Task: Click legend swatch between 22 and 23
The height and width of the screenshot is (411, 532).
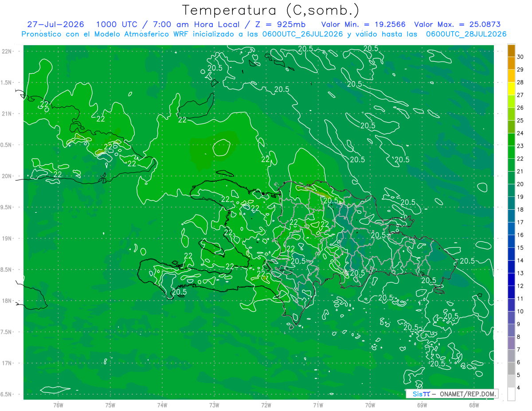Action: (x=511, y=153)
